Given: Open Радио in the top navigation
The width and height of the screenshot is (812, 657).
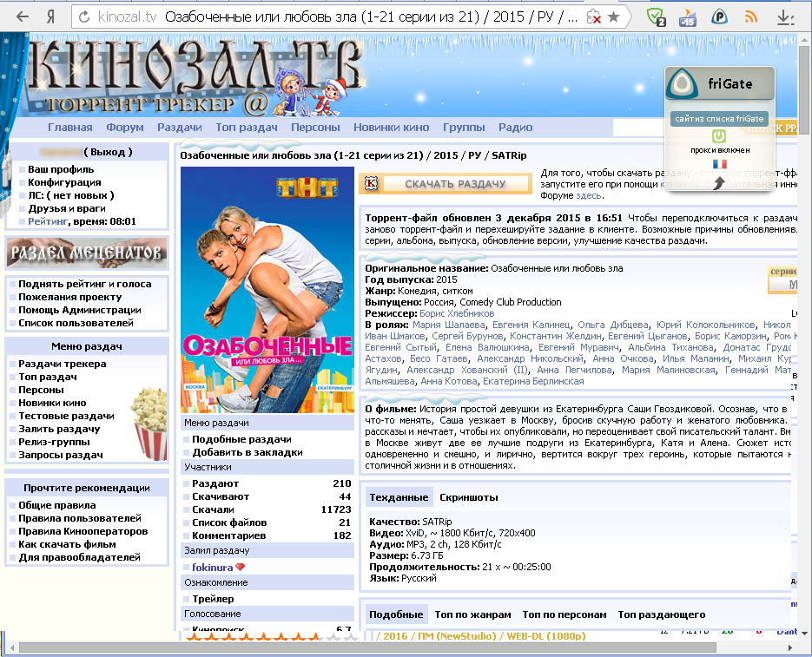Looking at the screenshot, I should tap(515, 128).
